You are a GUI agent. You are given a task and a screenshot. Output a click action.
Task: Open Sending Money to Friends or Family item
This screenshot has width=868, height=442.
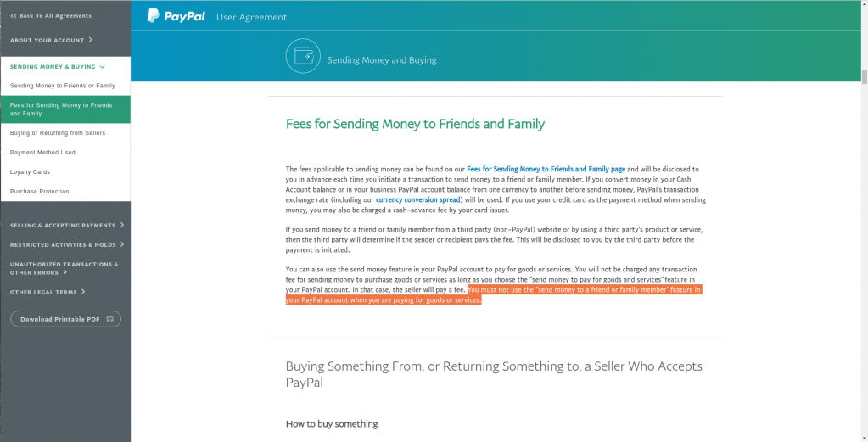(x=65, y=86)
